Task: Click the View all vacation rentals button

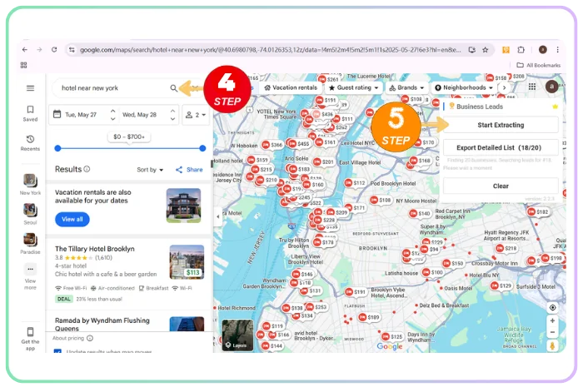Action: [x=72, y=219]
